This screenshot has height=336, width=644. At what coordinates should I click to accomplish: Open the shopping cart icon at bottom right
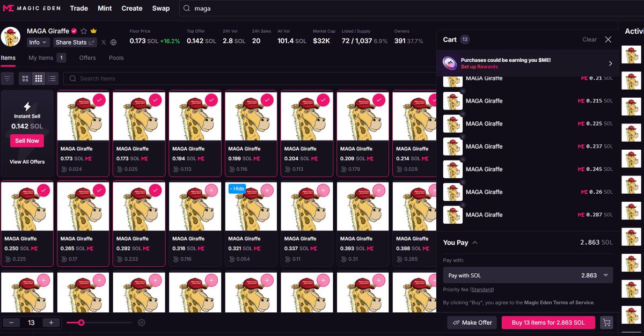pos(607,323)
